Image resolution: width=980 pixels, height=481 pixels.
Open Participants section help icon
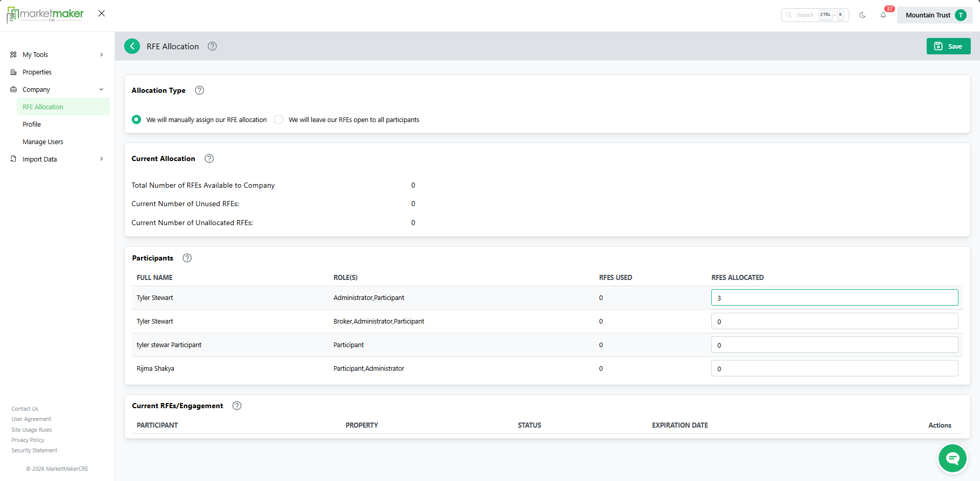click(187, 258)
